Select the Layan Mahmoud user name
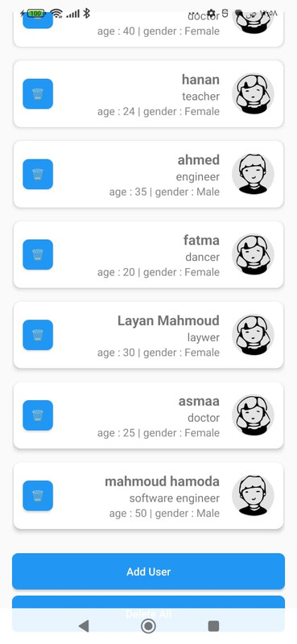Viewport: 297px width, 644px height. (x=168, y=320)
